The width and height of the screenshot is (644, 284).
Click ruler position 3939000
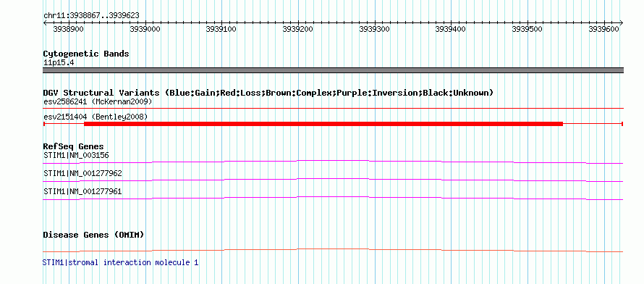coord(145,29)
